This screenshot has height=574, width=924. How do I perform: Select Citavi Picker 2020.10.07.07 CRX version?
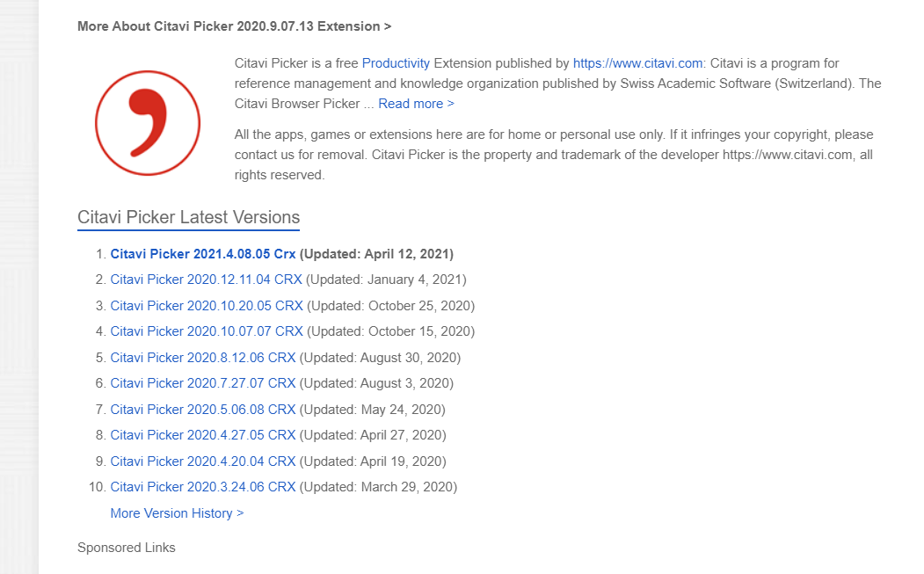[x=206, y=331]
